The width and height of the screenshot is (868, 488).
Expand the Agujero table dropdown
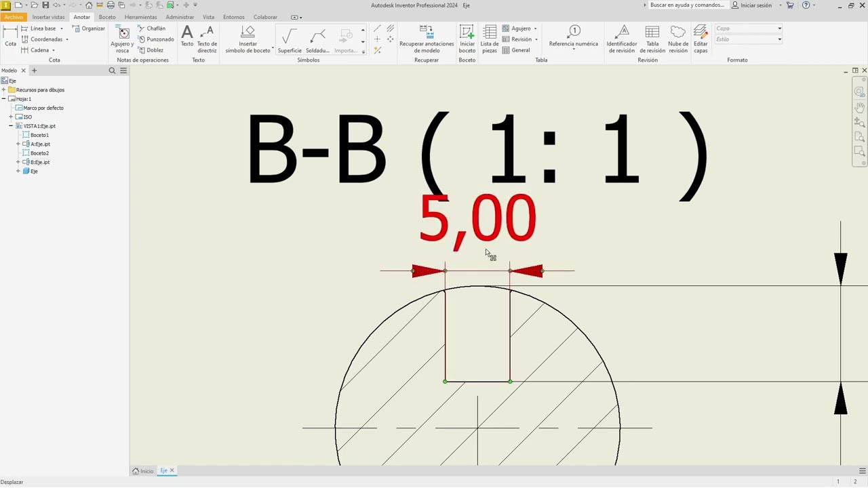(536, 28)
